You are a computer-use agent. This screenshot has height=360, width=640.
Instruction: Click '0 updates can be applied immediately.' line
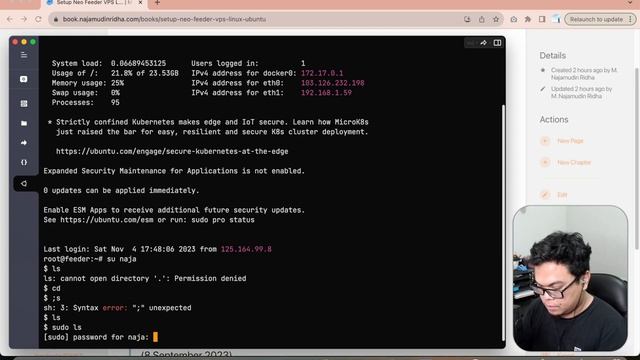[x=121, y=191]
